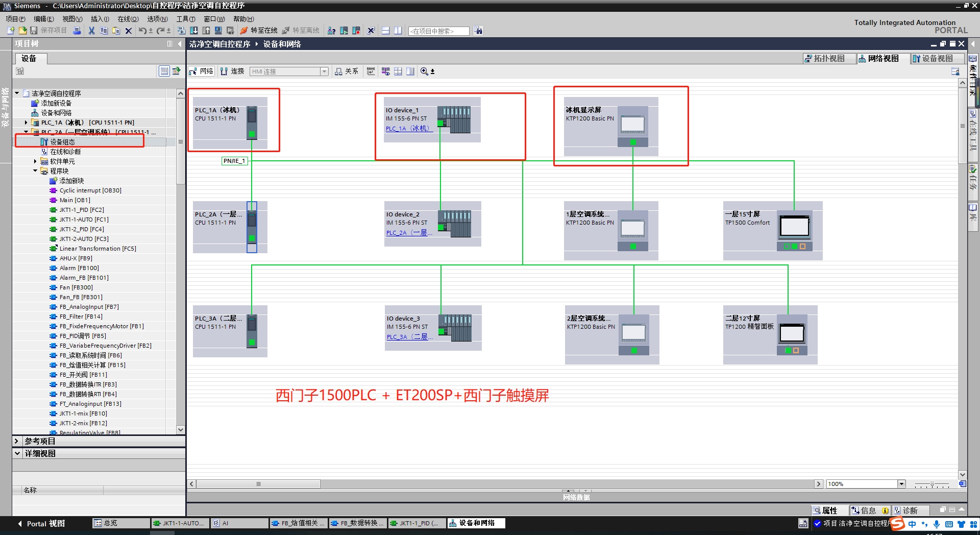
Task: Open the FB_数据转换 editor bar tab
Action: pyautogui.click(x=357, y=523)
